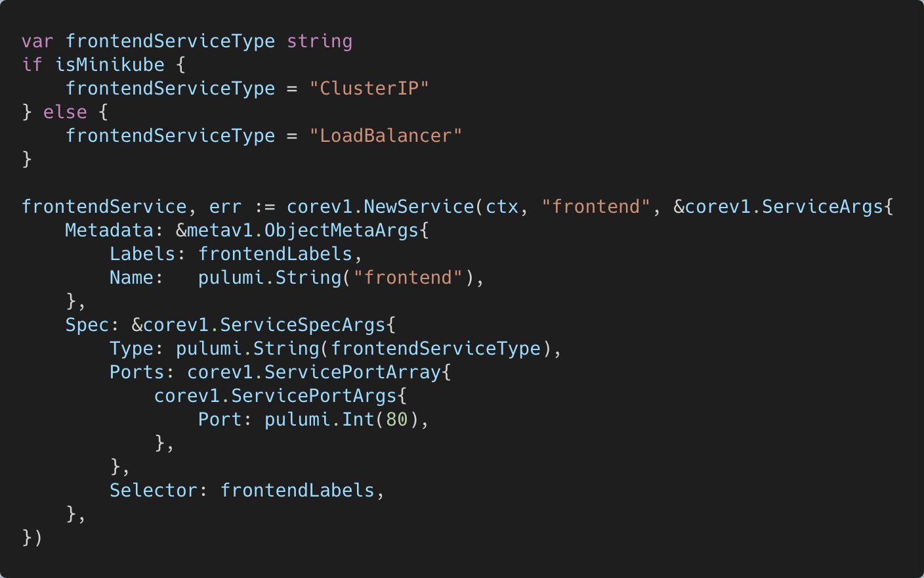The height and width of the screenshot is (578, 924).
Task: Click ServicePortArray type name
Action: [352, 372]
